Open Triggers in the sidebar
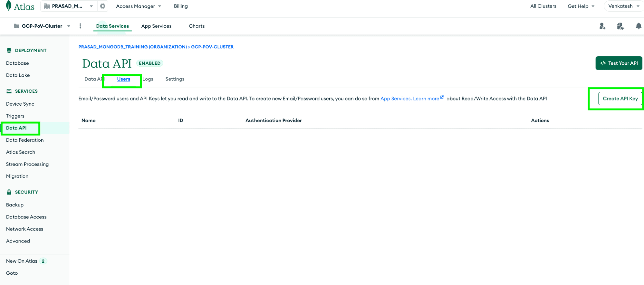644x285 pixels. pyautogui.click(x=15, y=116)
